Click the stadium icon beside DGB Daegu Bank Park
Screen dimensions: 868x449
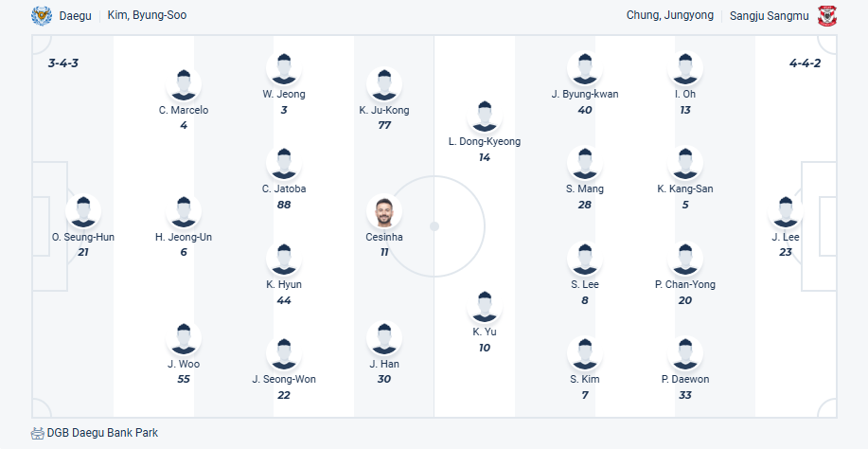coord(38,433)
